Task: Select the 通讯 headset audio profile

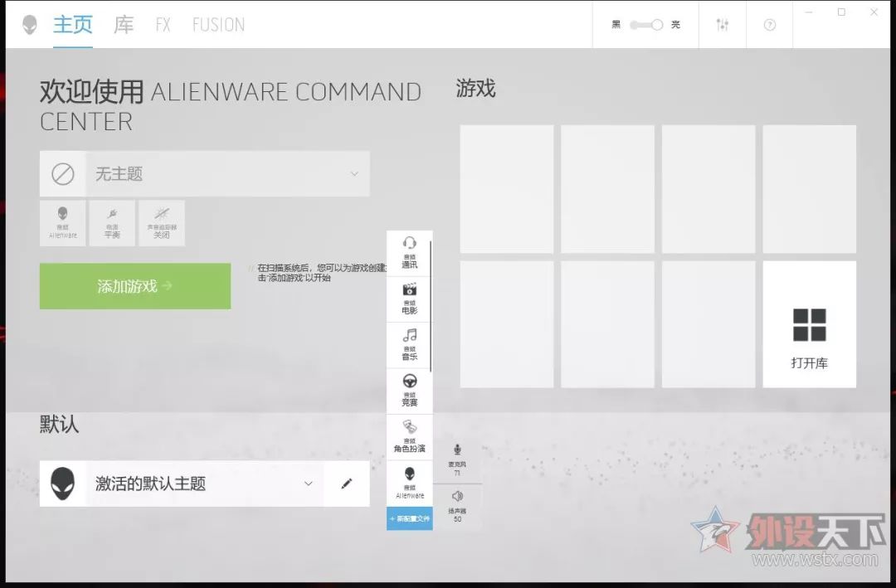Action: coord(409,253)
